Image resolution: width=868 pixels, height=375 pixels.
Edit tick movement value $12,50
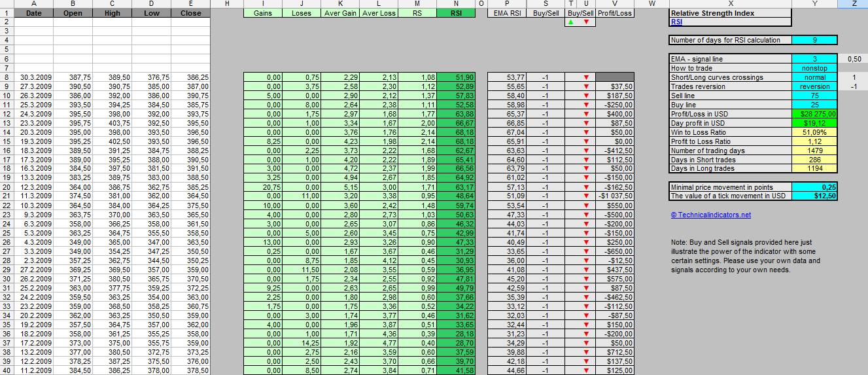click(x=814, y=196)
